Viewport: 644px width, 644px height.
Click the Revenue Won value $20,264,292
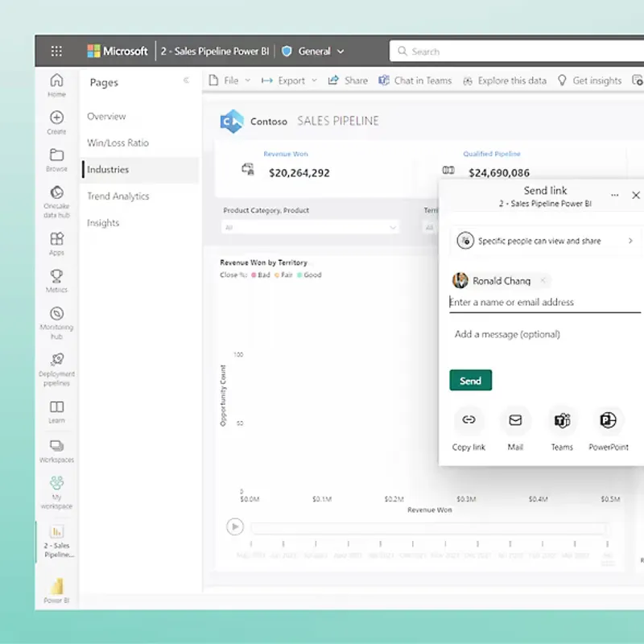(299, 173)
